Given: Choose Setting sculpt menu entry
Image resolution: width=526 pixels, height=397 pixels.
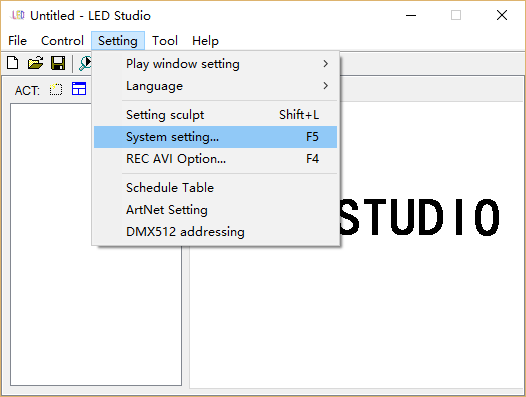Looking at the screenshot, I should click(x=215, y=115).
